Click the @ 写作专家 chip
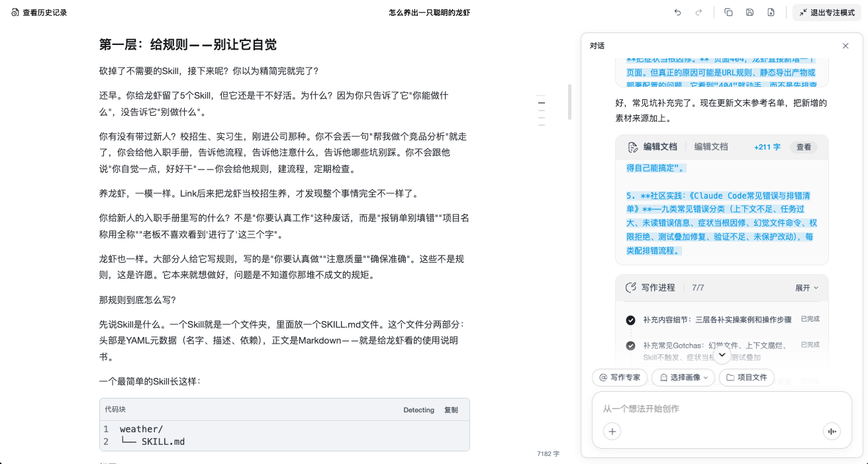This screenshot has width=868, height=464. point(620,377)
